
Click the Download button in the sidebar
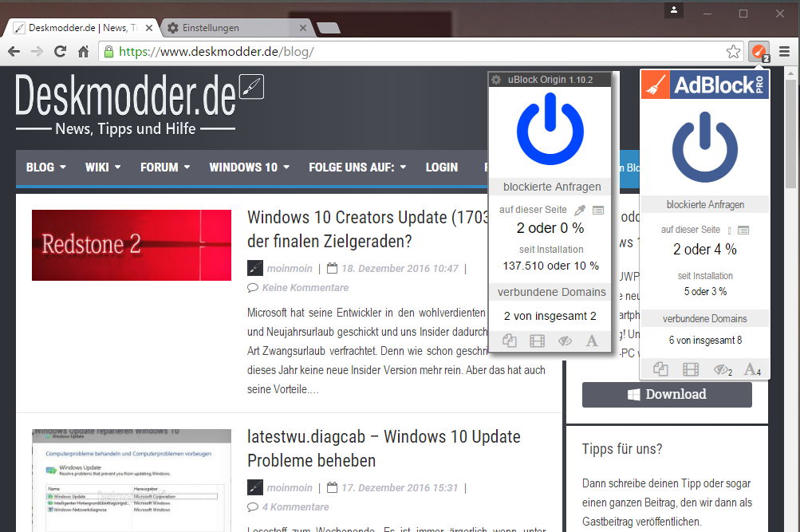click(x=667, y=394)
